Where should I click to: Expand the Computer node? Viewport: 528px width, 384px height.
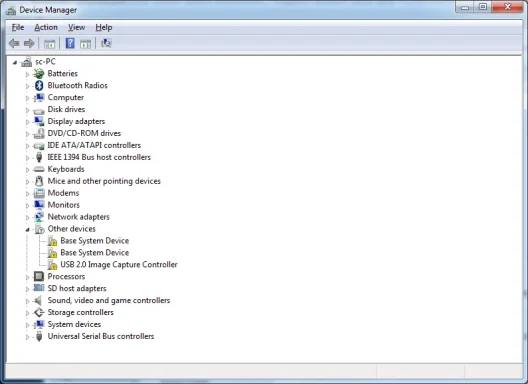coord(28,98)
